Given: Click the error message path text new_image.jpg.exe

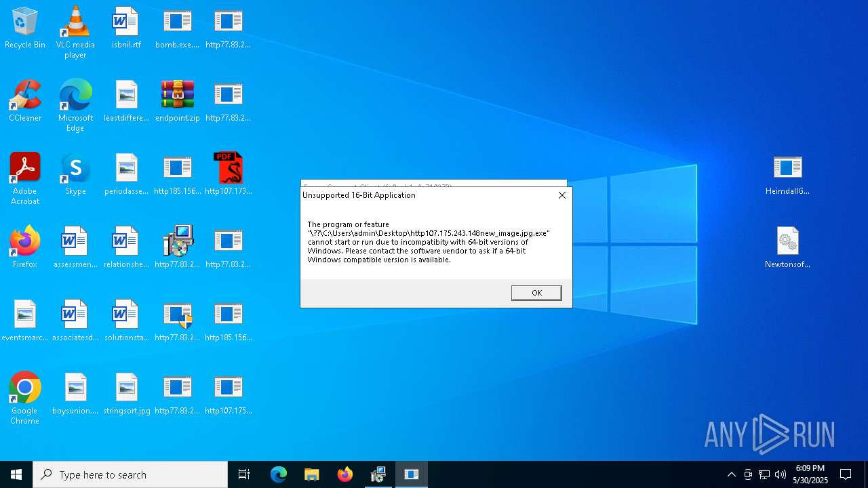Looking at the screenshot, I should click(515, 233).
